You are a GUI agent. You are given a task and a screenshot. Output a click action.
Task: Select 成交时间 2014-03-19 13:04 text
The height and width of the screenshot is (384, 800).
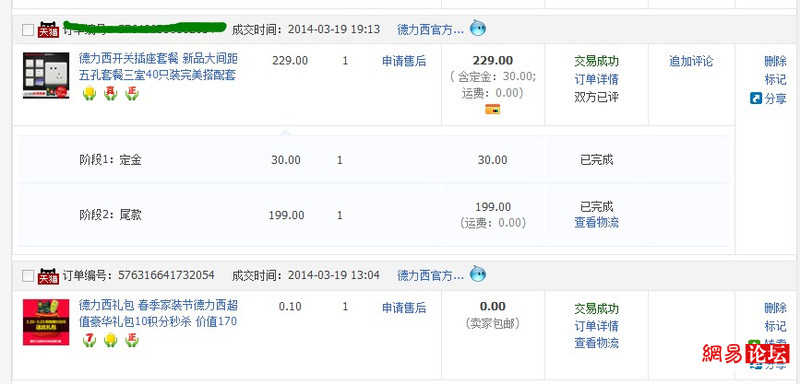(306, 276)
